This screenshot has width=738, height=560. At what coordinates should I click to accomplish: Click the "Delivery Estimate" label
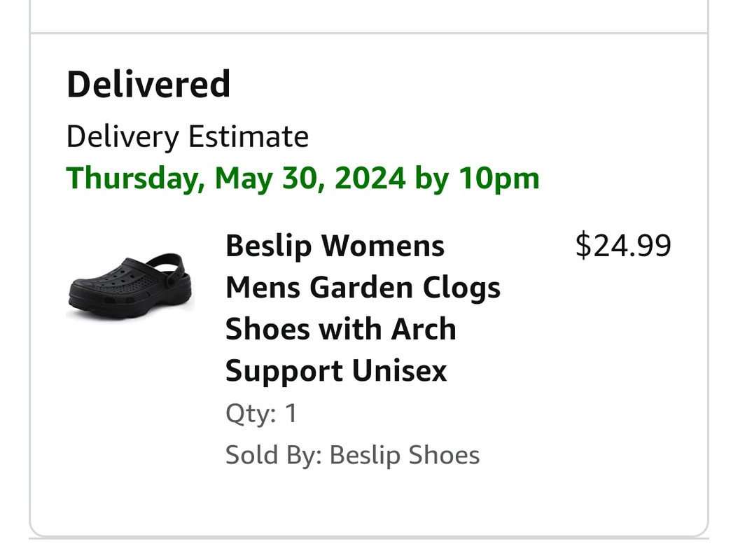pos(187,136)
